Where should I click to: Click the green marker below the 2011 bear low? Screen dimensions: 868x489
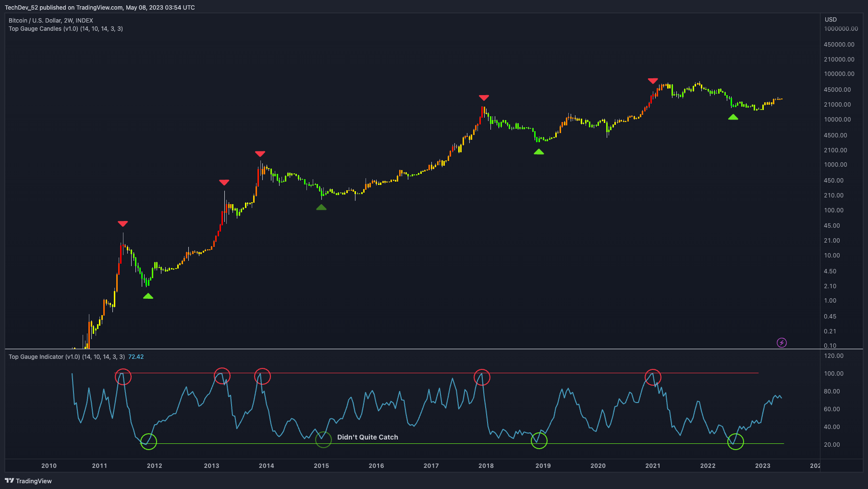point(148,296)
